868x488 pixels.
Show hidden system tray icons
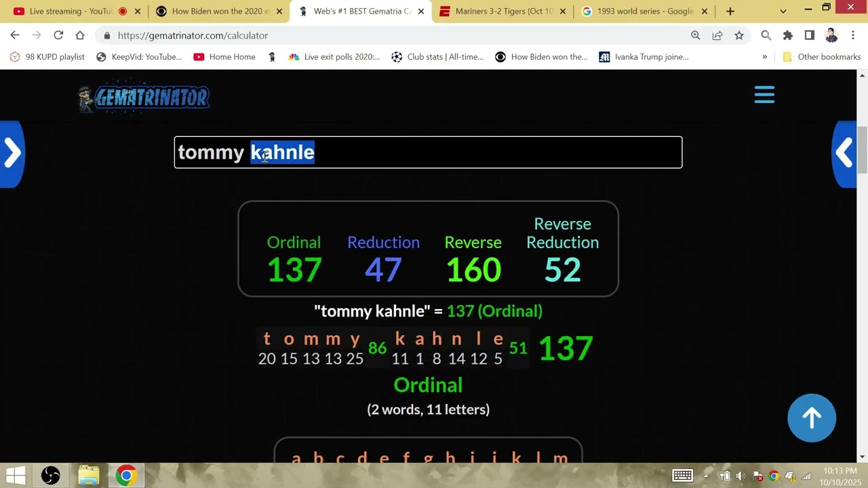point(706,476)
